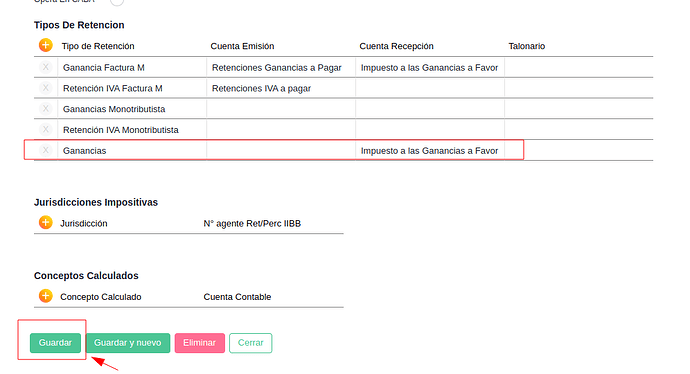The image size is (690, 374).
Task: Click the pink Eliminar button
Action: (200, 343)
